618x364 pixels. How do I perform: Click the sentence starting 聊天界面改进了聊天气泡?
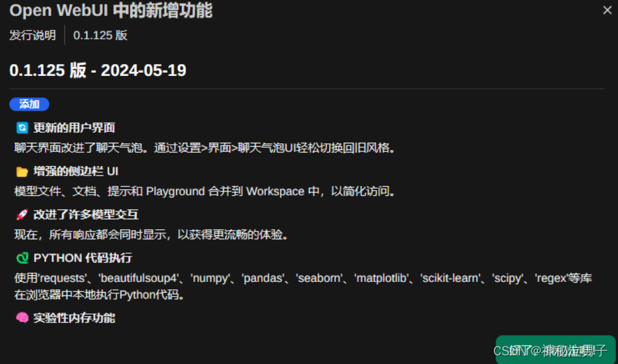[205, 148]
